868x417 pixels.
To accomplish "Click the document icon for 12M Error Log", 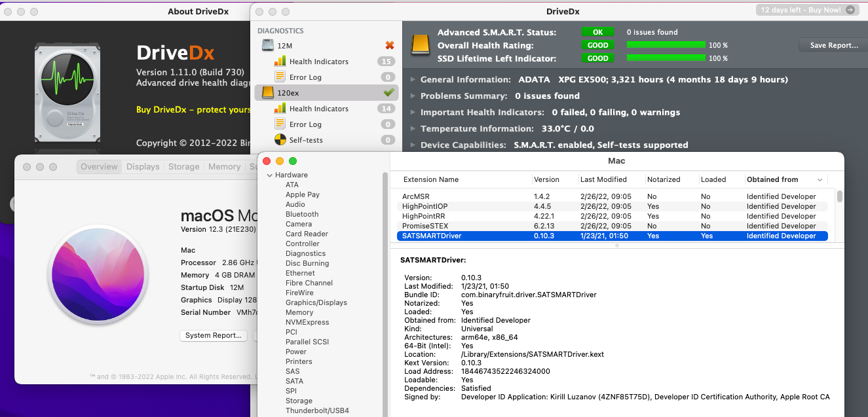I will (280, 77).
